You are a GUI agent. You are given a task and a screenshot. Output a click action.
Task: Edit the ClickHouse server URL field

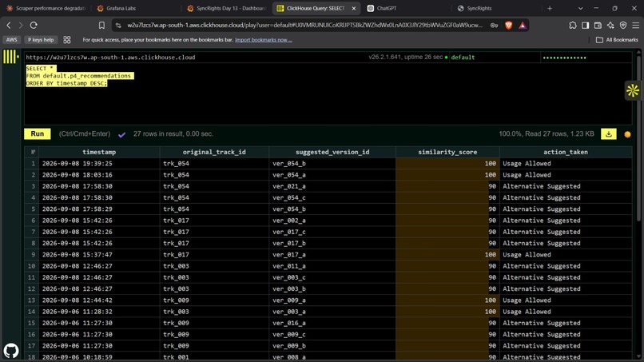point(196,57)
